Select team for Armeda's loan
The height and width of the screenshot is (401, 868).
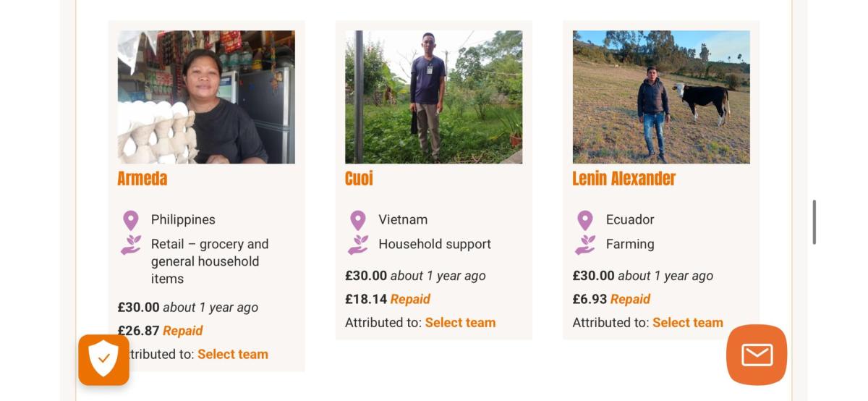[233, 354]
